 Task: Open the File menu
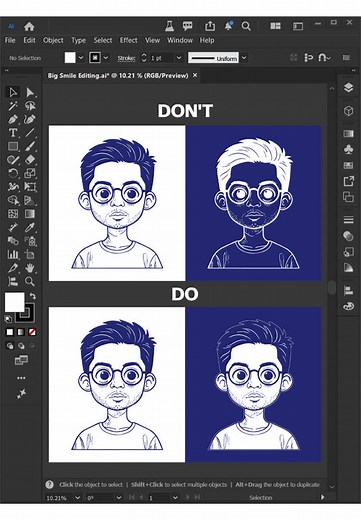10,40
